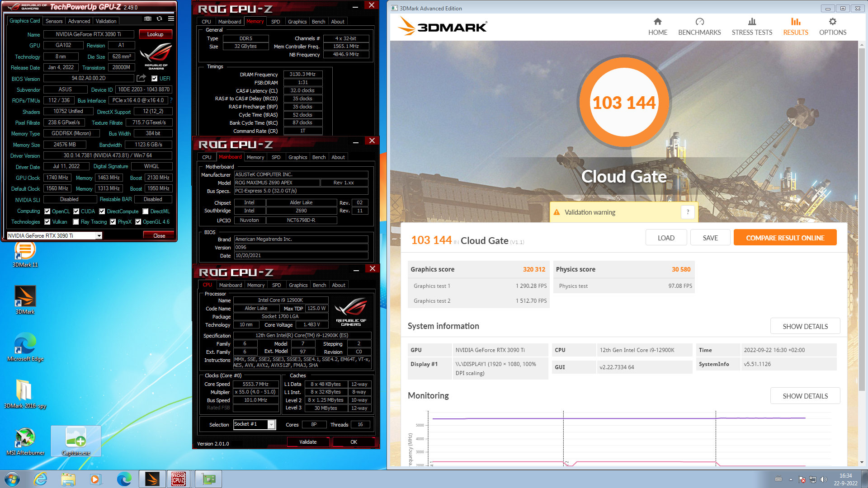
Task: Click the Graphics score value 320 312
Action: click(534, 269)
